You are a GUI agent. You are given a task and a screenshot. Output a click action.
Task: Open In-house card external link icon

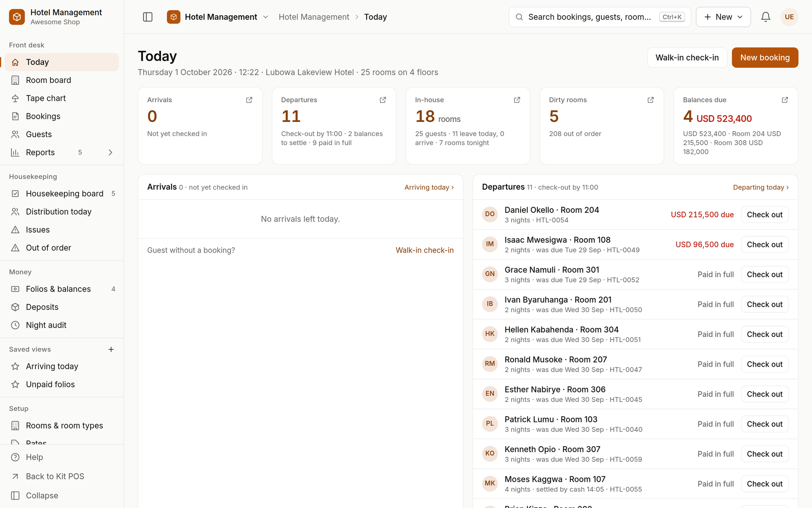click(517, 100)
